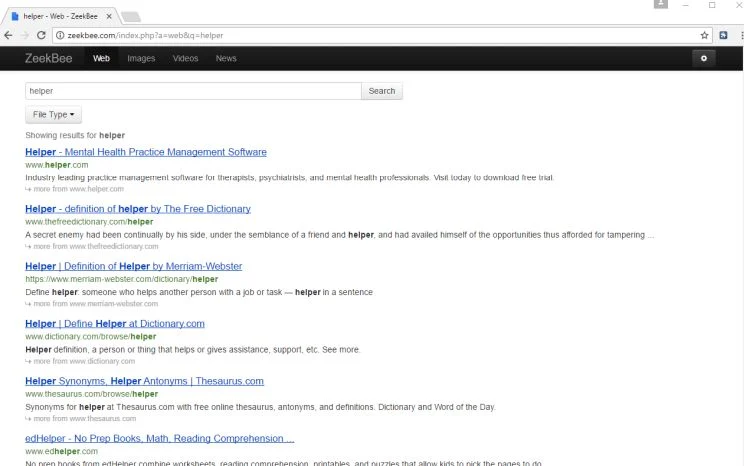Screen dimensions: 744x466
Task: Select the helper - Web - ZeekBee tab
Action: [60, 16]
